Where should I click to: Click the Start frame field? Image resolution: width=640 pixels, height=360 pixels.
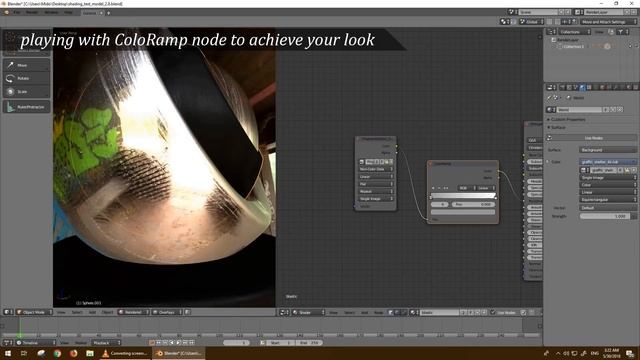(282, 343)
